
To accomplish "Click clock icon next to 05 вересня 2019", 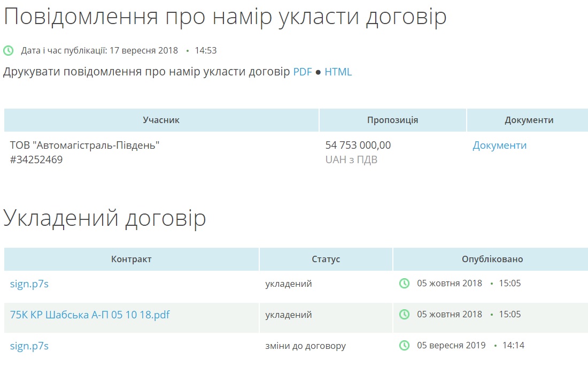I will click(x=404, y=345).
